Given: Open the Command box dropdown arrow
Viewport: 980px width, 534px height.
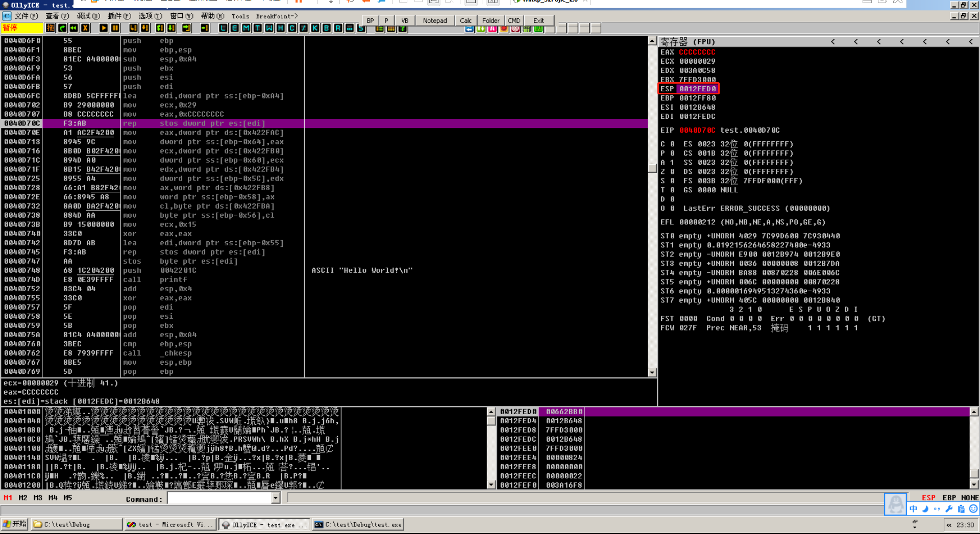Looking at the screenshot, I should 276,498.
